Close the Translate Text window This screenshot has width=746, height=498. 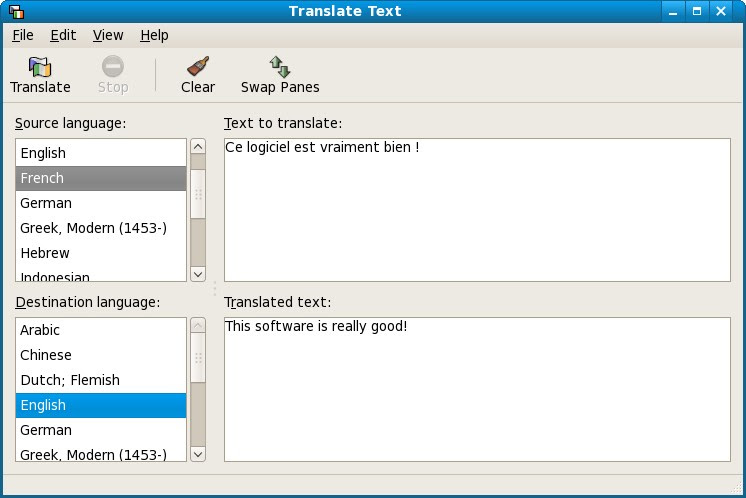(721, 11)
